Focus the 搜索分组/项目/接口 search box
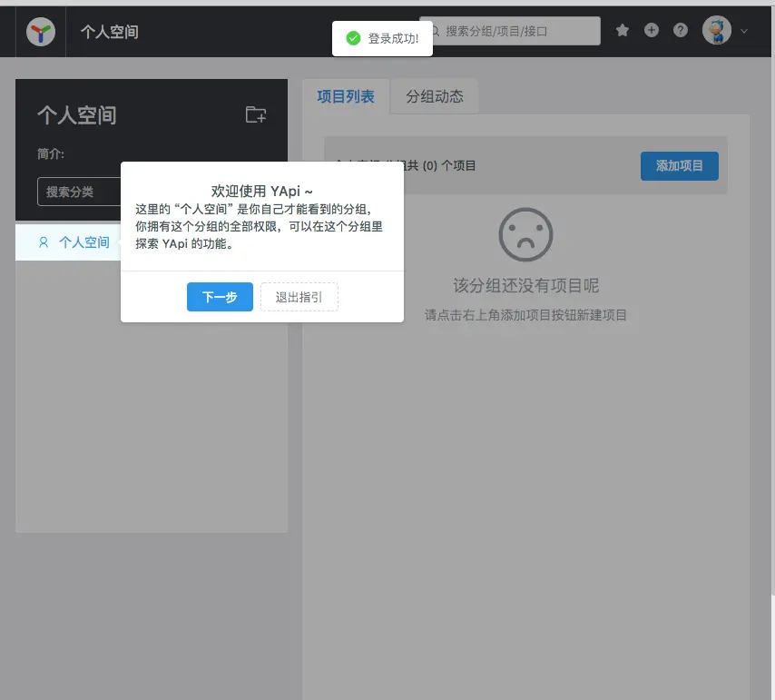 click(x=510, y=31)
